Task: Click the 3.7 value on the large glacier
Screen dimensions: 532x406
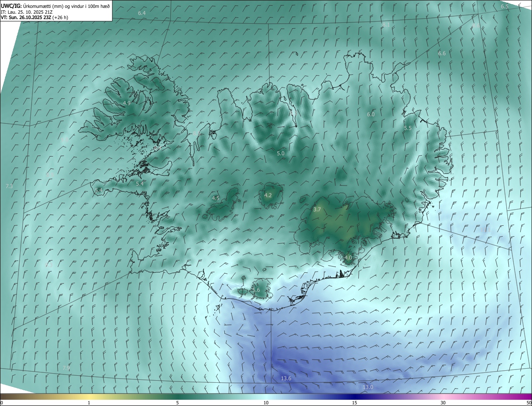Action: [x=317, y=210]
